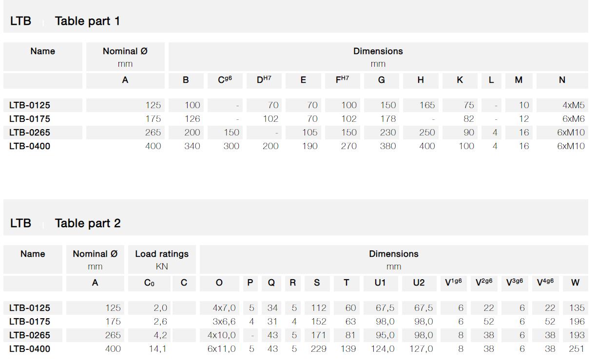597x364 pixels.
Task: Click the Cg6 column header
Action: (x=225, y=80)
